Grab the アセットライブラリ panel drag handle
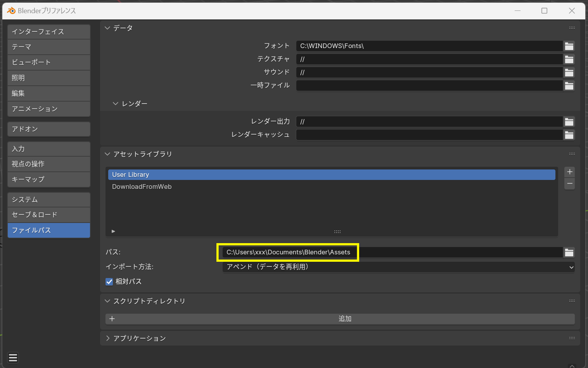 (x=572, y=154)
